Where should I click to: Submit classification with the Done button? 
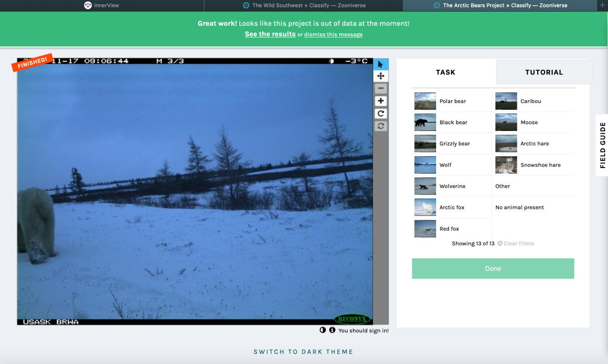click(493, 269)
